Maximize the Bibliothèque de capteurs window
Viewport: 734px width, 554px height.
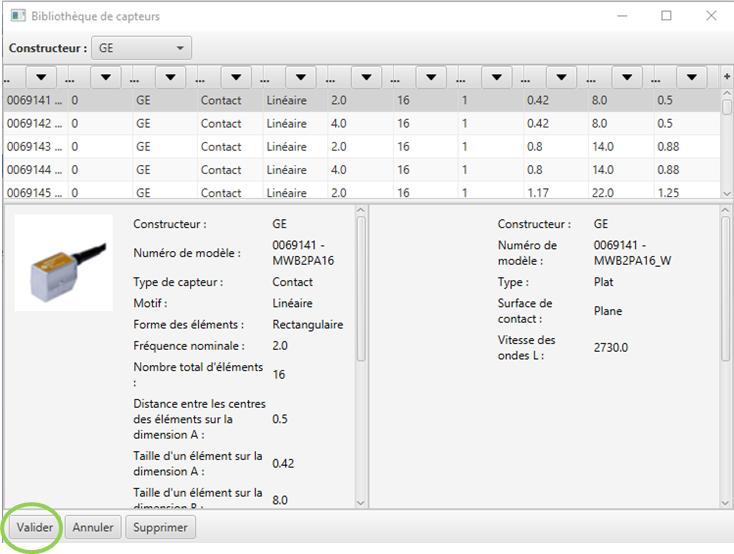tap(666, 16)
